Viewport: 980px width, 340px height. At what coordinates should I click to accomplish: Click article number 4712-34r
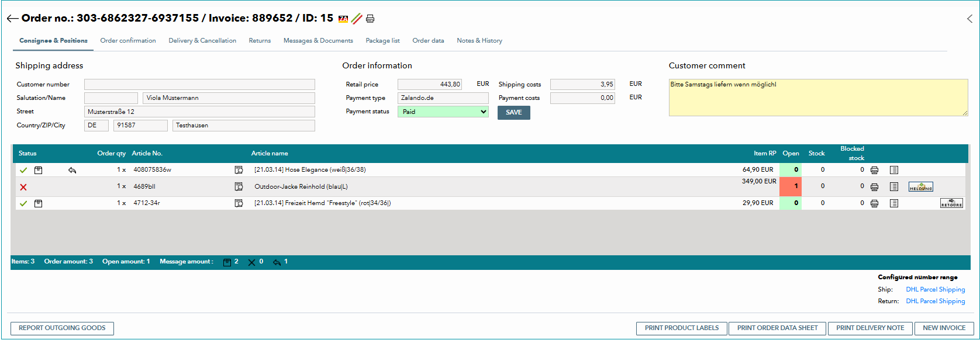147,203
